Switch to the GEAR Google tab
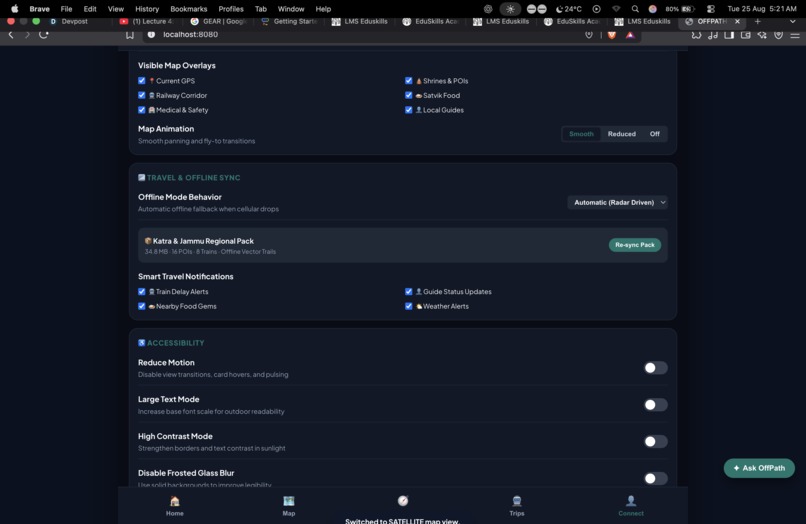Image resolution: width=806 pixels, height=524 pixels. tap(219, 21)
